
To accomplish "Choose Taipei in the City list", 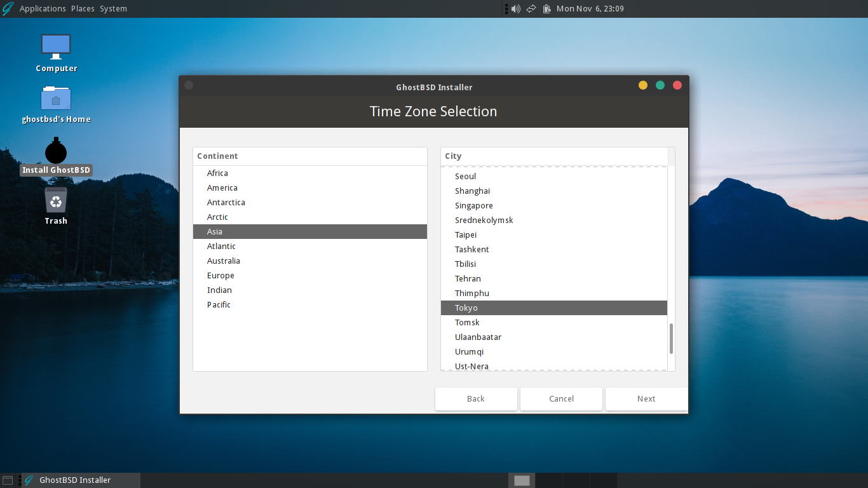I will pos(554,235).
